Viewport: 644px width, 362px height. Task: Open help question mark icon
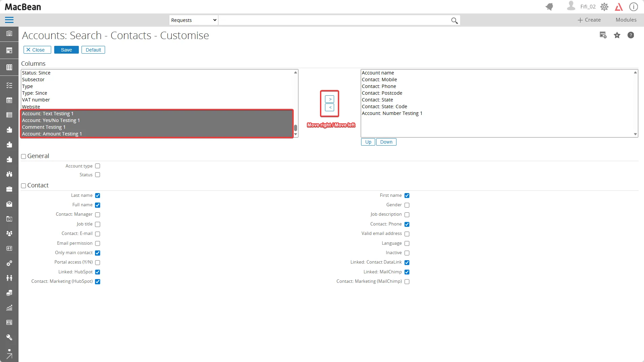[631, 35]
